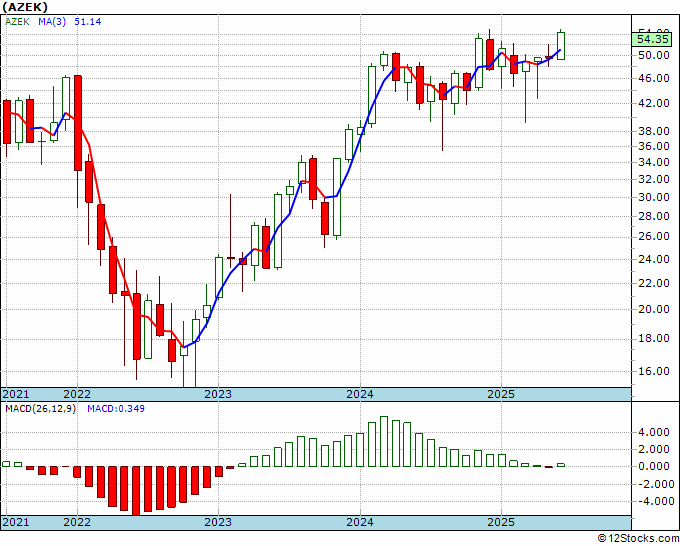The height and width of the screenshot is (546, 680).
Task: Click the last green MACD histogram bar
Action: point(561,465)
